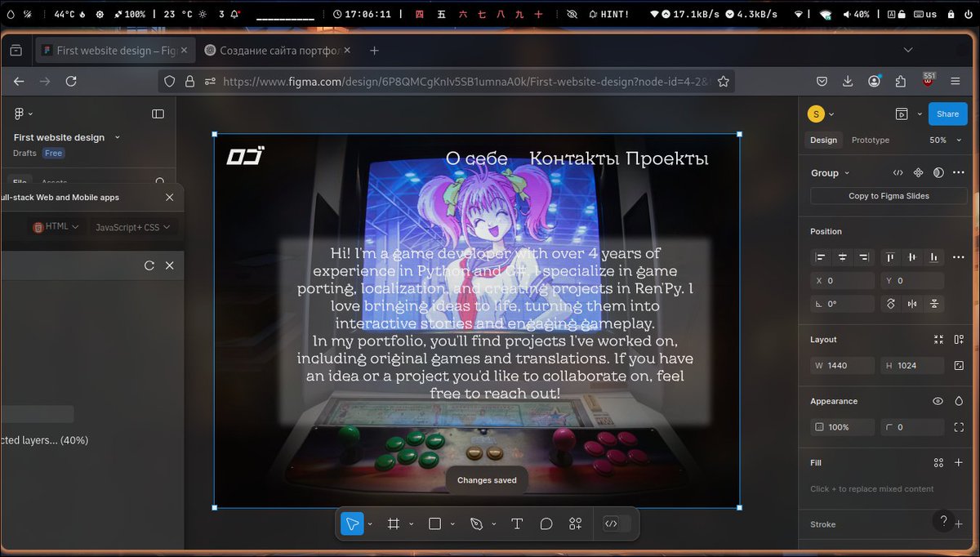Open shape tool options arrow
This screenshot has width=980, height=557.
tap(452, 524)
